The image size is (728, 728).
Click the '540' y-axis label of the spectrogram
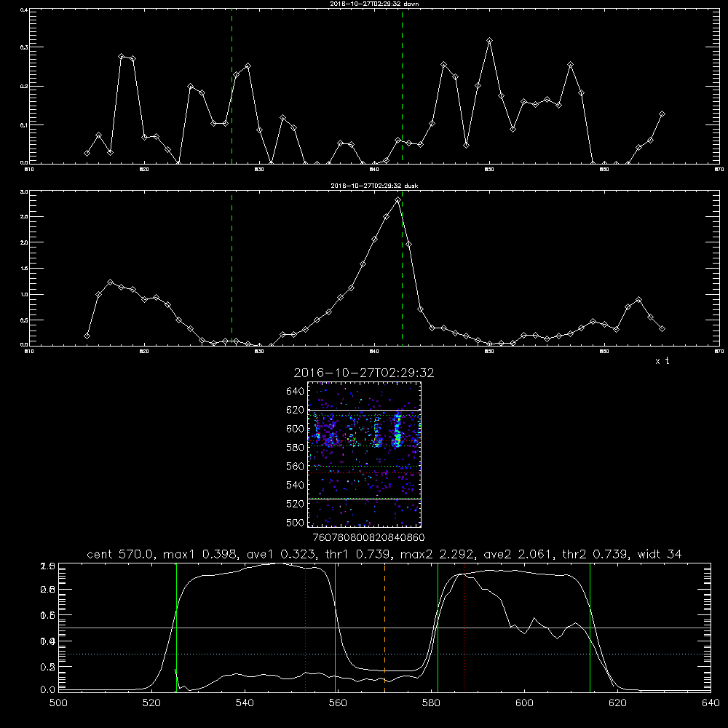click(296, 485)
